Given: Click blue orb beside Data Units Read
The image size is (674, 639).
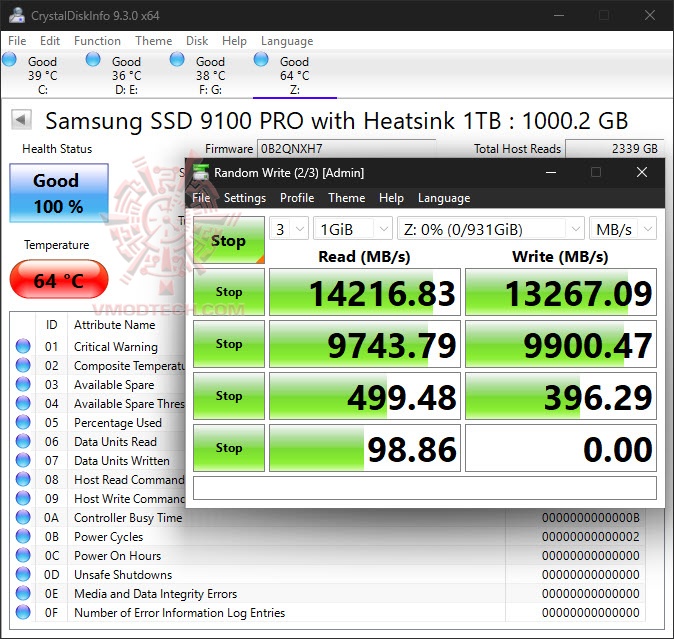Looking at the screenshot, I should [x=23, y=441].
